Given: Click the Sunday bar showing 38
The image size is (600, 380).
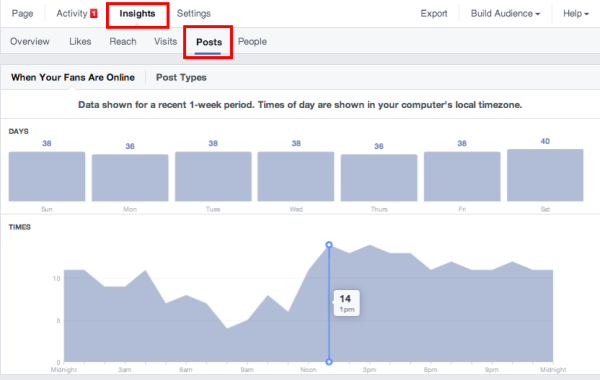Looking at the screenshot, I should (x=47, y=176).
